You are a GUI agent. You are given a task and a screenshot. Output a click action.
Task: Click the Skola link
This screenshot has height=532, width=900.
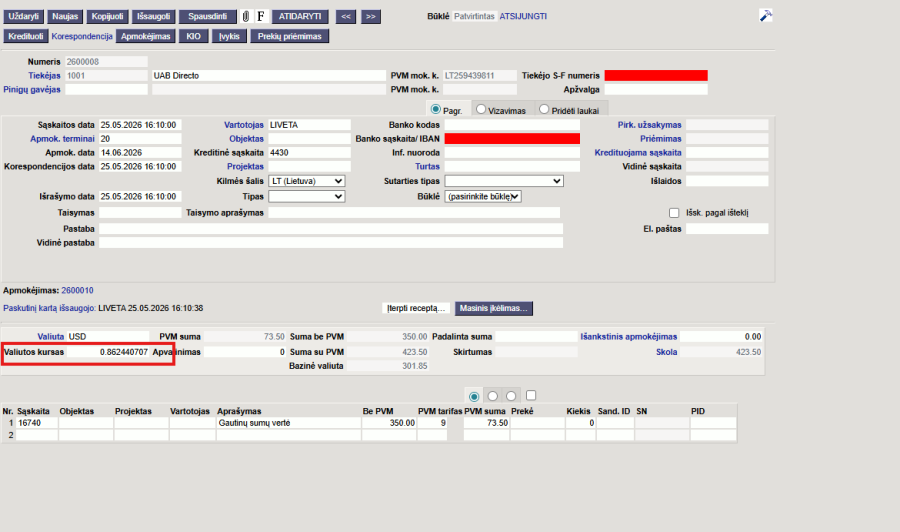point(666,352)
